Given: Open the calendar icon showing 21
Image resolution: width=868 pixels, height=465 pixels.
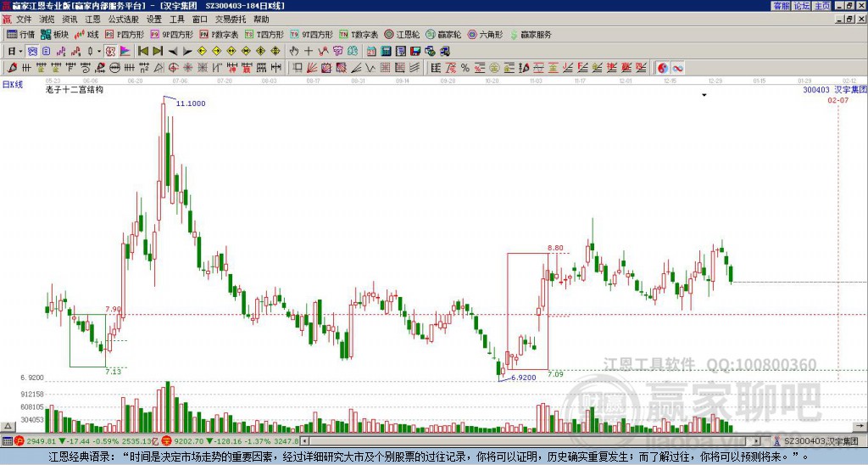Looking at the screenshot, I should pyautogui.click(x=371, y=51).
